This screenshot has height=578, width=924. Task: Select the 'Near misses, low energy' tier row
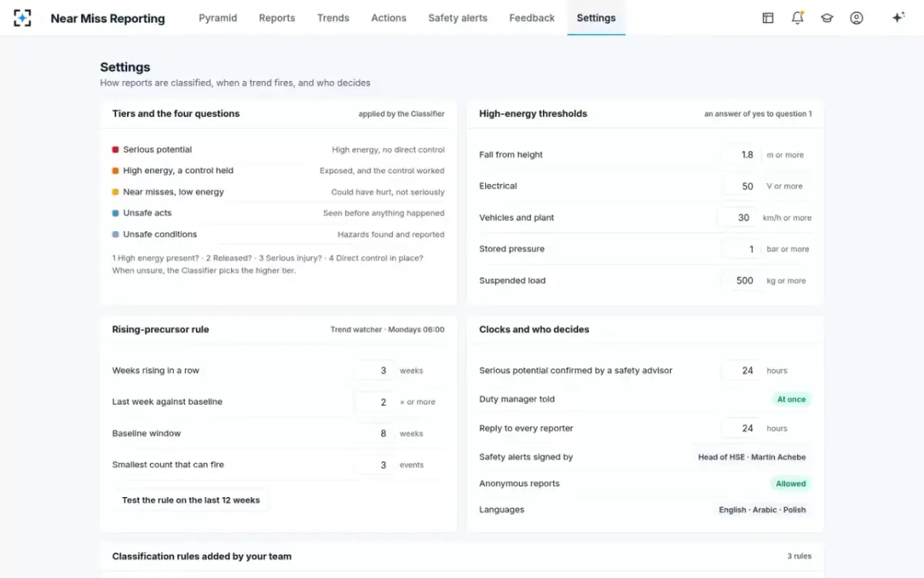(279, 192)
